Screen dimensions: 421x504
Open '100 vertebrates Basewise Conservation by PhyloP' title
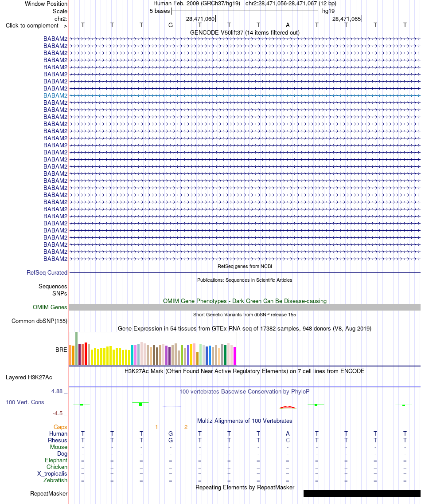pyautogui.click(x=245, y=391)
